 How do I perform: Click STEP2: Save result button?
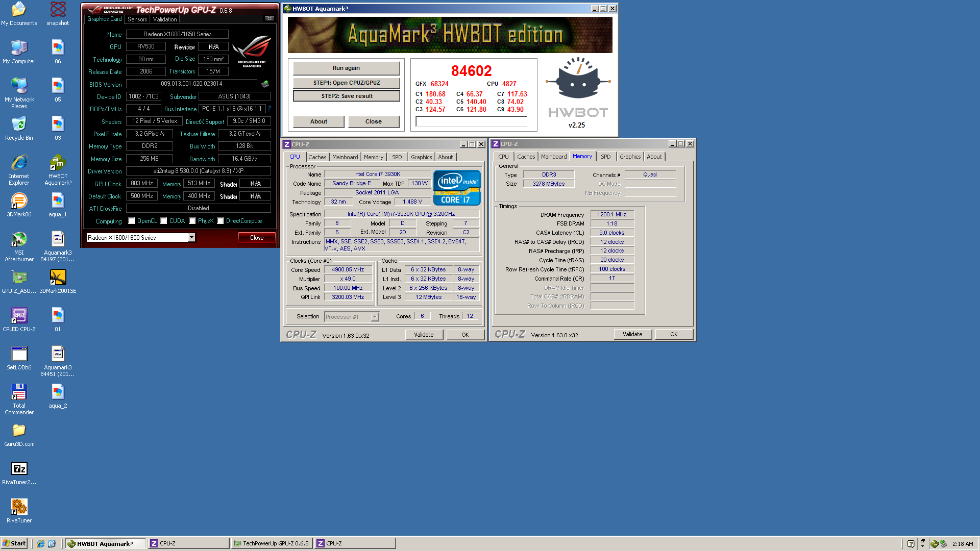(x=346, y=96)
